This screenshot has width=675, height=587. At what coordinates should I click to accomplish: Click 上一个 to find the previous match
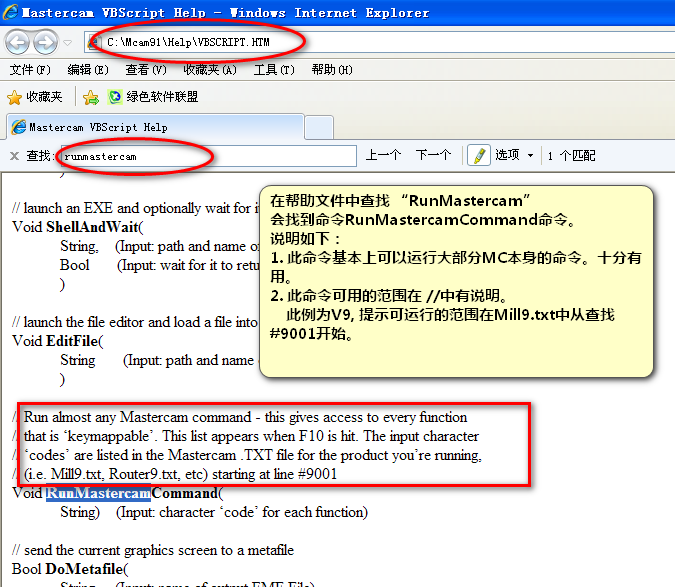coord(383,155)
